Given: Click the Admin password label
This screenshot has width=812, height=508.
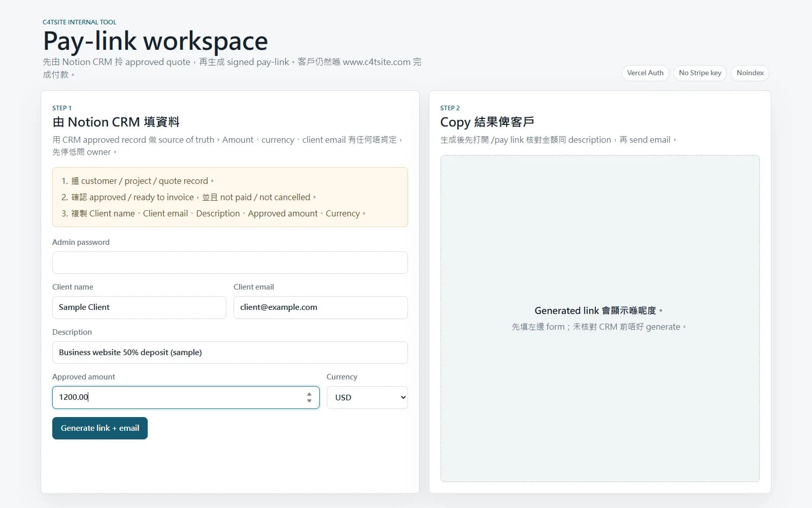Looking at the screenshot, I should click(x=81, y=242).
